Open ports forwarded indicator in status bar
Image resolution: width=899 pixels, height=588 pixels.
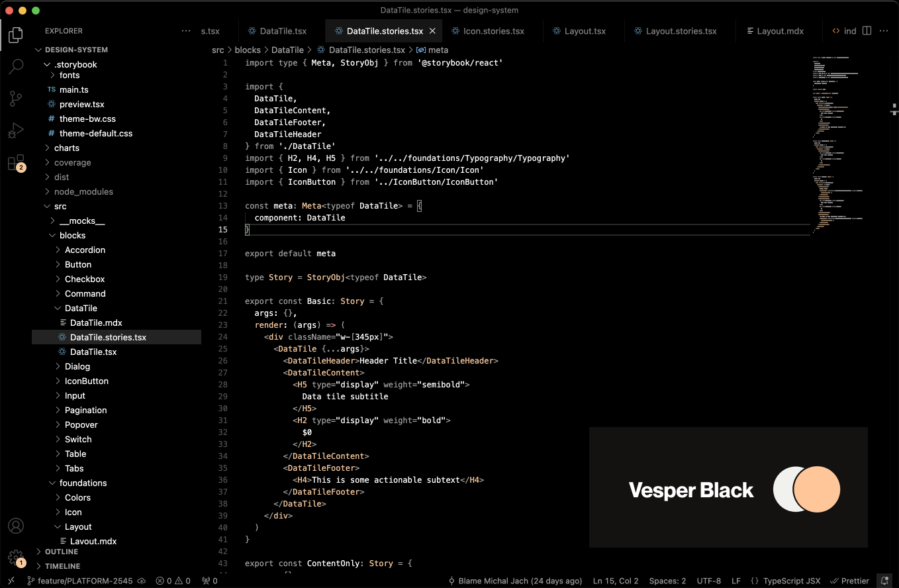[210, 581]
